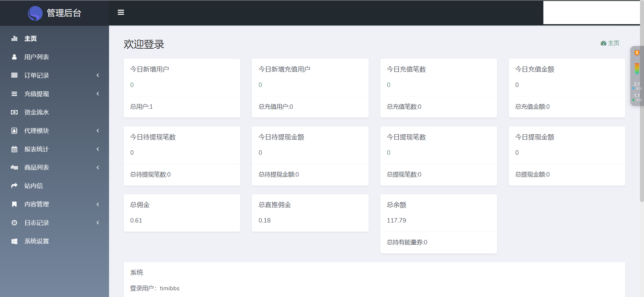Click the 总充值金额:0 text
This screenshot has height=297, width=644.
click(x=533, y=107)
